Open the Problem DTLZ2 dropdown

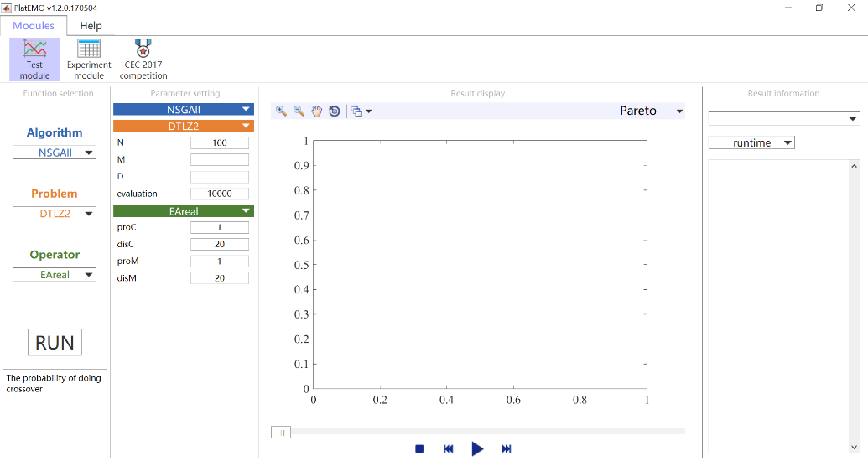(x=55, y=214)
